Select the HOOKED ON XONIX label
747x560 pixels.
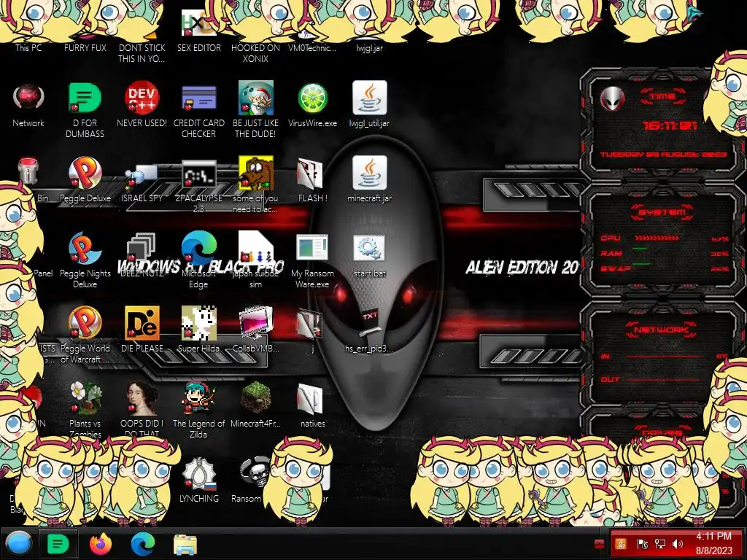coord(256,53)
